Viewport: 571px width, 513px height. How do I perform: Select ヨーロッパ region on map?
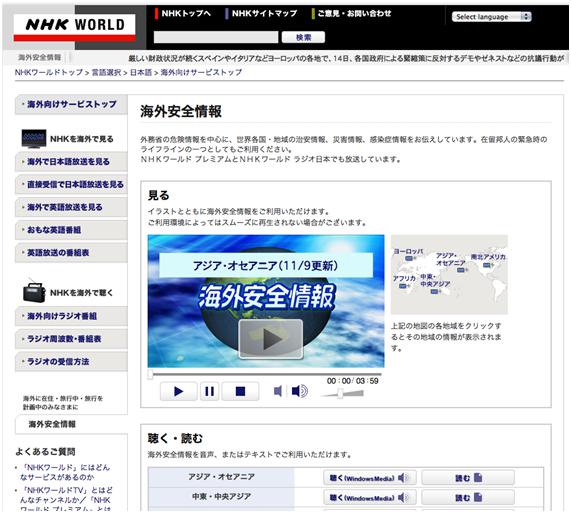(408, 254)
